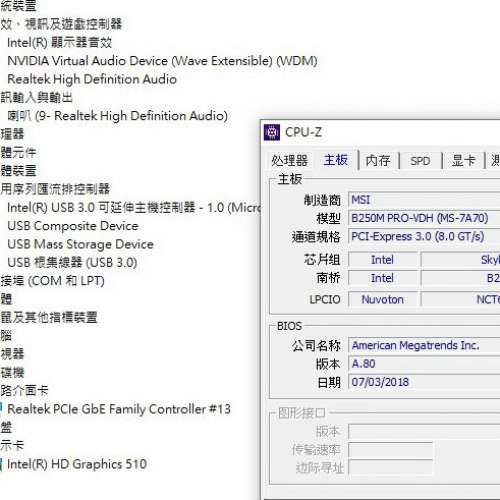Click the 图形接口 版本 empty field
Image resolution: width=500 pixels, height=500 pixels.
pyautogui.click(x=424, y=432)
